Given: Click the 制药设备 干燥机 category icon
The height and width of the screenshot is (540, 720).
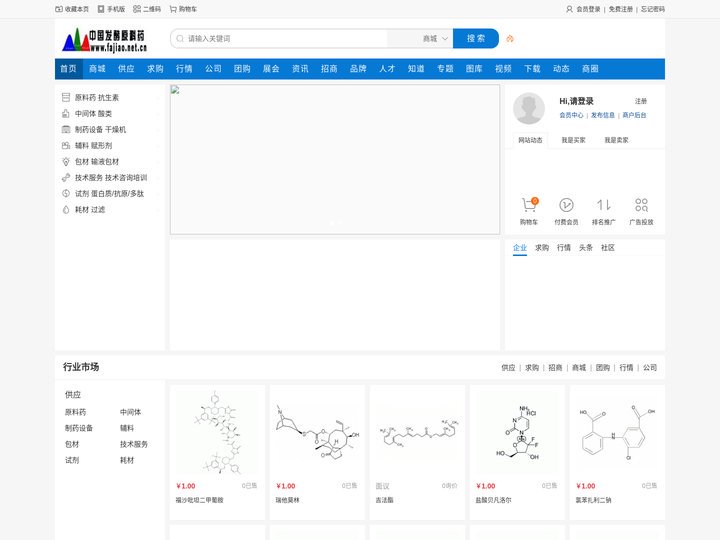Looking at the screenshot, I should click(66, 129).
